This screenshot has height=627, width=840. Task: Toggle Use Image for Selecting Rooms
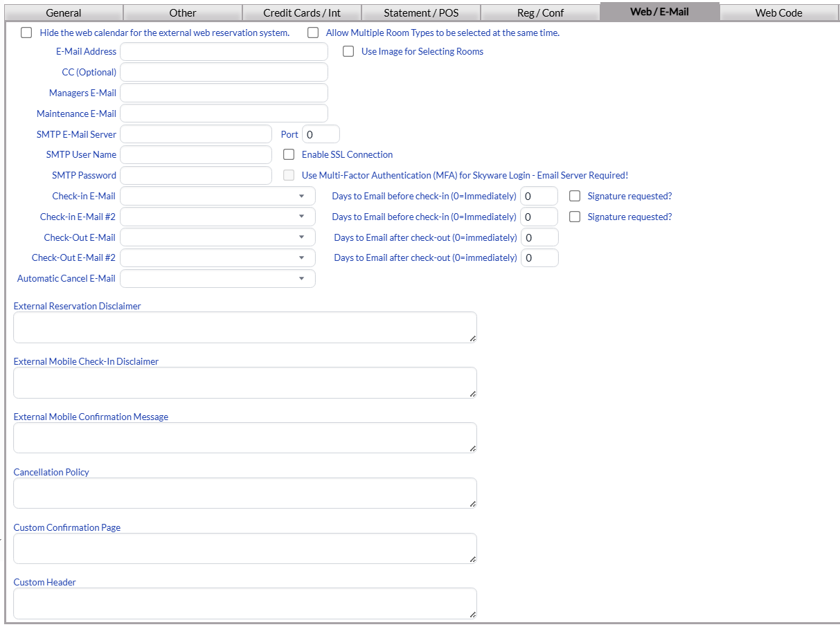coord(348,51)
